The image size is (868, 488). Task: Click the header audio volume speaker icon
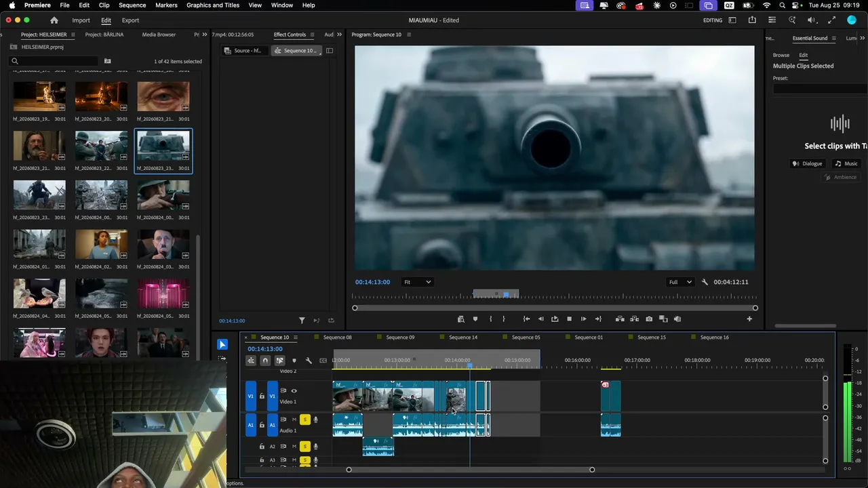(x=812, y=20)
